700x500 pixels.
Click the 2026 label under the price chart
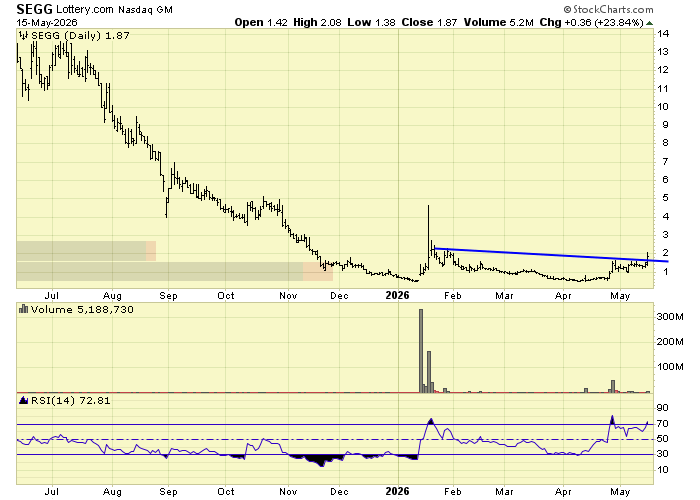[x=398, y=296]
